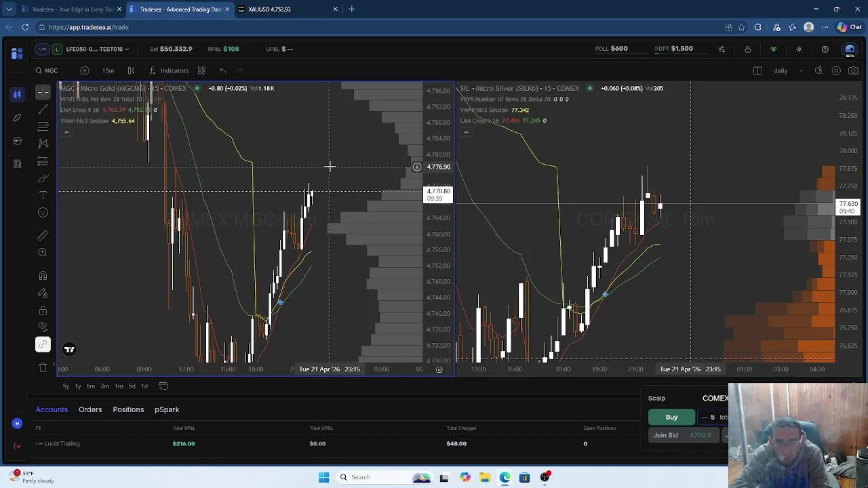Open File Explorer from the taskbar
Viewport: 868px width, 488px height.
pyautogui.click(x=484, y=477)
